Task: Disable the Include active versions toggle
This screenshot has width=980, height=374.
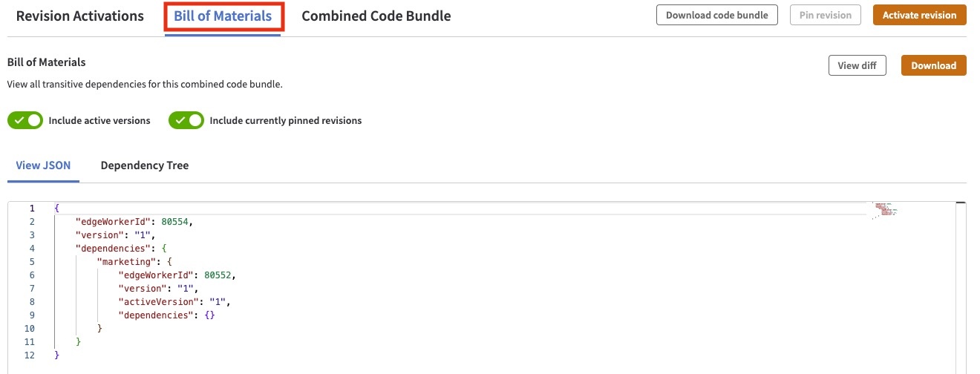Action: pos(26,120)
